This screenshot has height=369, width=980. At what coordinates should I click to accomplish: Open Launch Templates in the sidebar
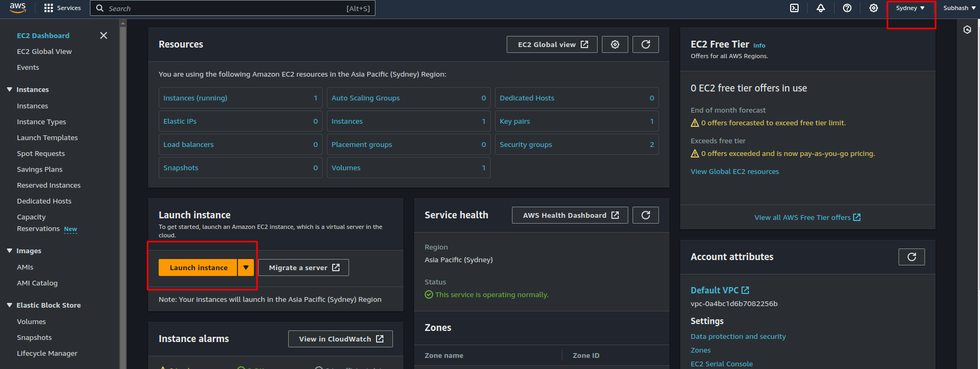(x=47, y=137)
